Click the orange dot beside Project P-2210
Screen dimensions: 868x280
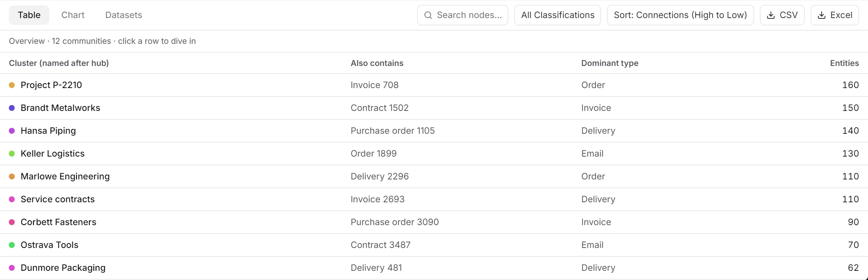(12, 85)
